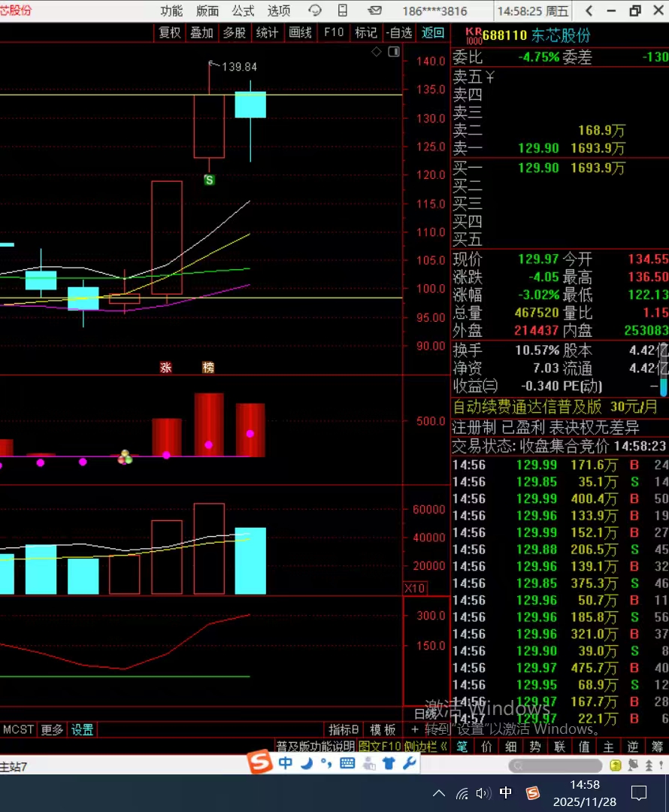Screen dimensions: 669x812
Task: Toggle Sogou moon half-width icon
Action: (x=307, y=763)
